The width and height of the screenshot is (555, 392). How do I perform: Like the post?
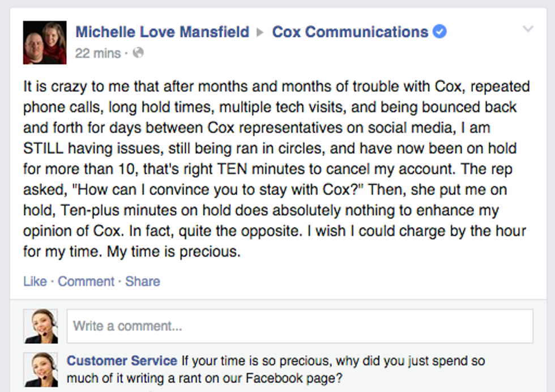[x=35, y=281]
